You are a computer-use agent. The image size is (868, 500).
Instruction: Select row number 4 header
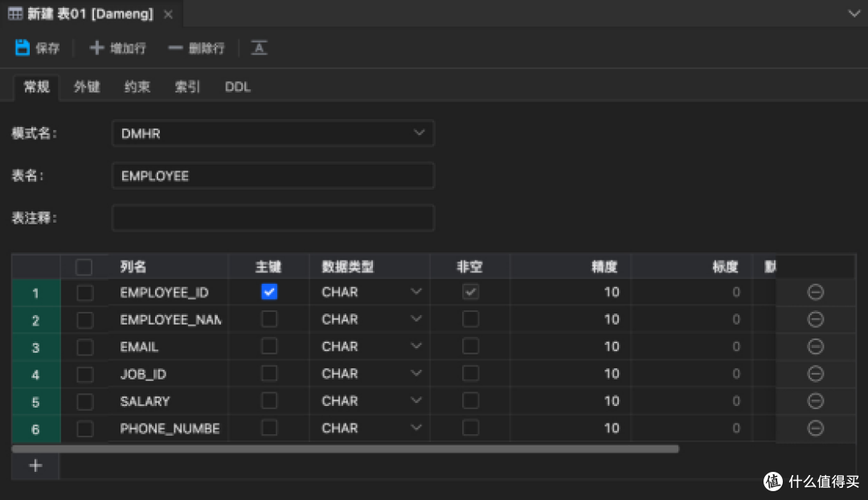pos(35,375)
